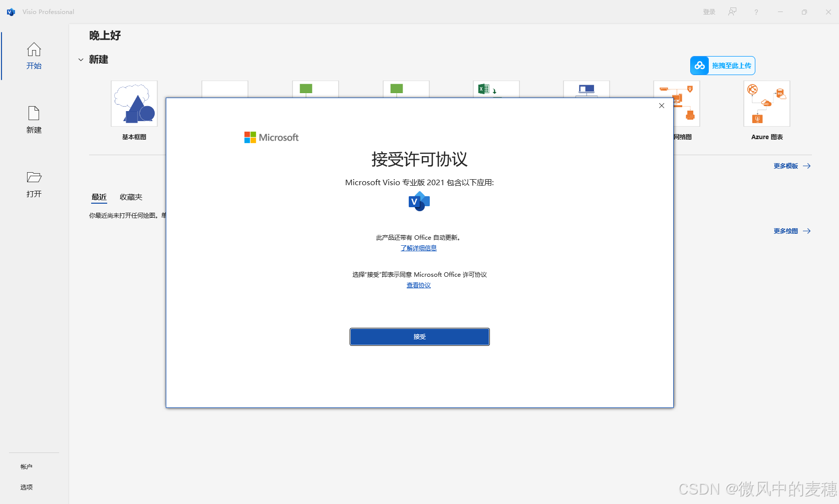The image size is (839, 504).
Task: Click the cloud upload icon on 拖拽至此上传
Action: pyautogui.click(x=699, y=65)
